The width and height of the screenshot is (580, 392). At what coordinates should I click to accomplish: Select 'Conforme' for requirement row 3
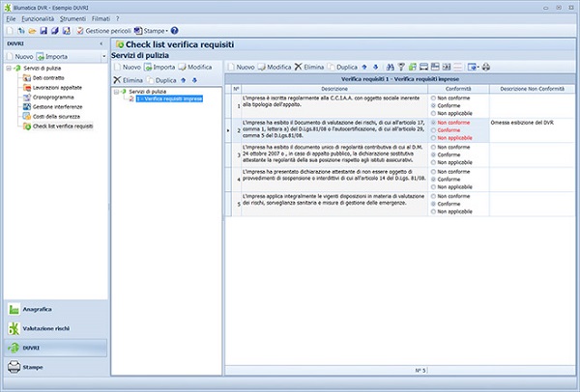pos(434,154)
